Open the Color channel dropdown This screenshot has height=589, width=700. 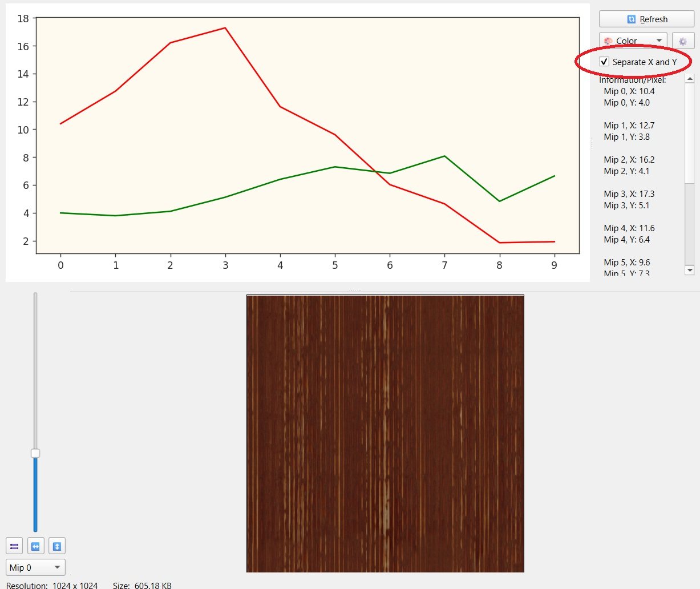click(633, 41)
